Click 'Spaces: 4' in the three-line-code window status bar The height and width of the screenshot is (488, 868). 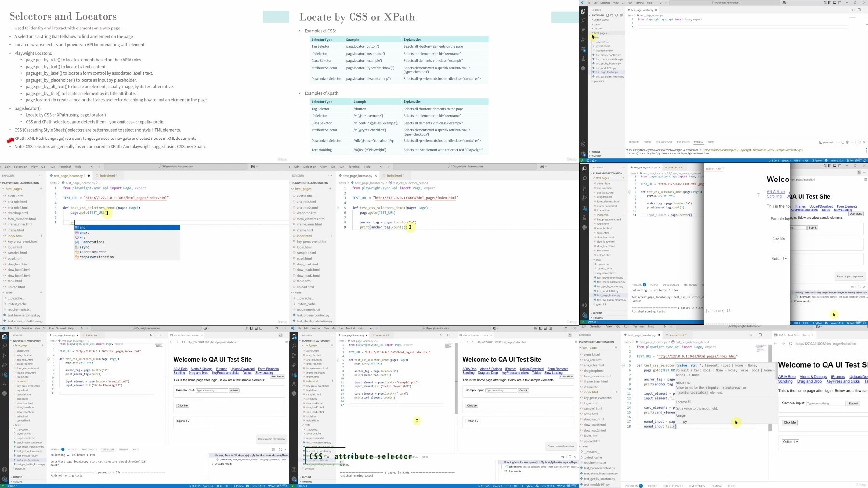click(786, 160)
